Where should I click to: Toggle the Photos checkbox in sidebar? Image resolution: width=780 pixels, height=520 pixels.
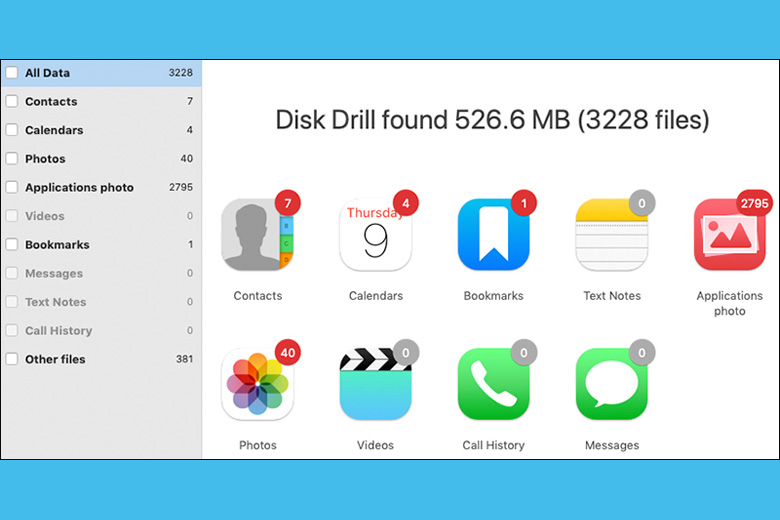[12, 158]
